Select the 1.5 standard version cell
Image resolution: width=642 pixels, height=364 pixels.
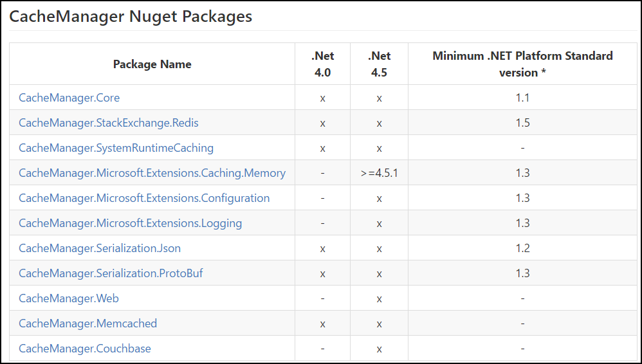[523, 123]
